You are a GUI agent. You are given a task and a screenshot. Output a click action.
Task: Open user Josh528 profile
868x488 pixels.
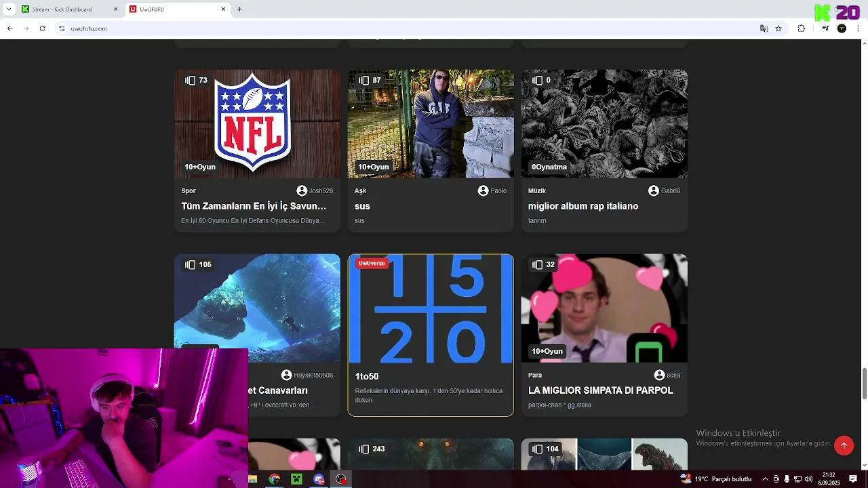(x=315, y=190)
